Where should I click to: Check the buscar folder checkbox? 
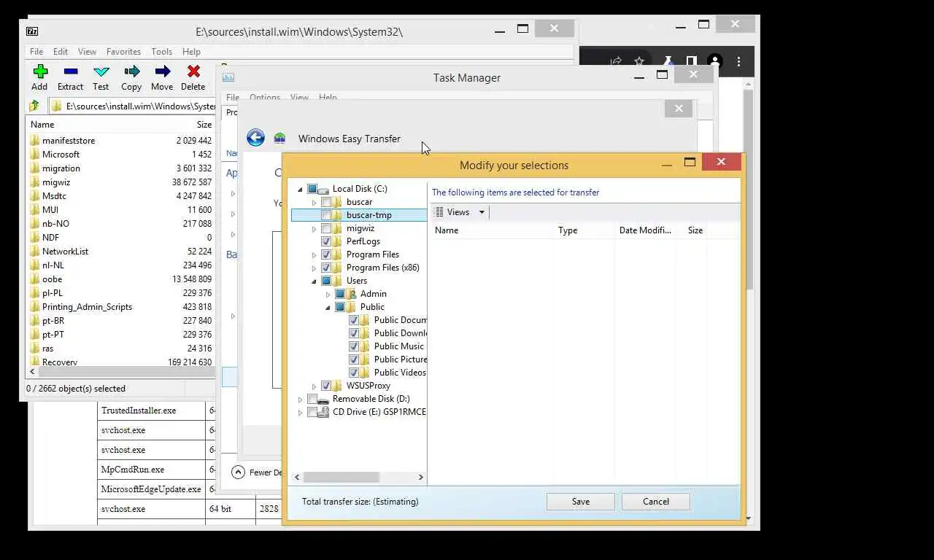tap(325, 202)
